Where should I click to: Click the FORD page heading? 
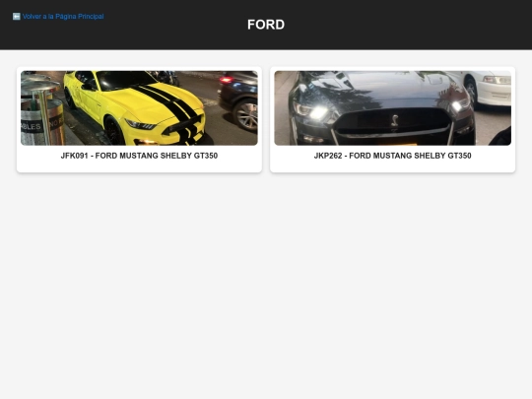point(266,25)
